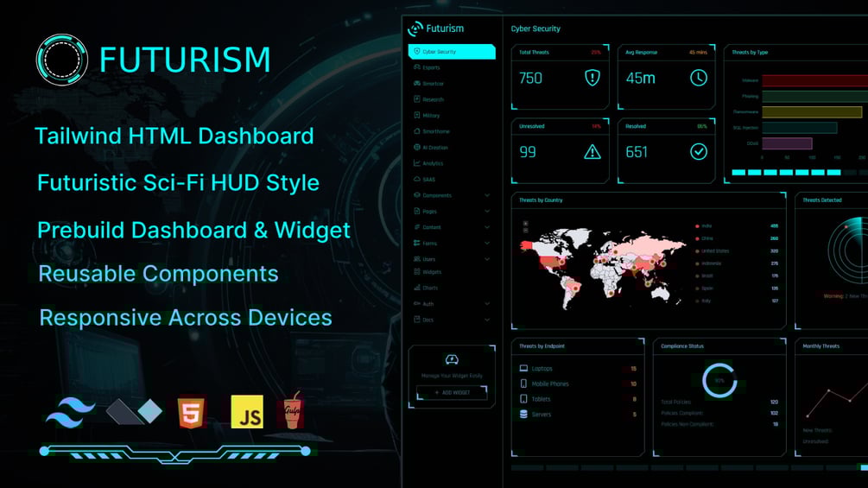Click the map zoom-in plus button

525,224
